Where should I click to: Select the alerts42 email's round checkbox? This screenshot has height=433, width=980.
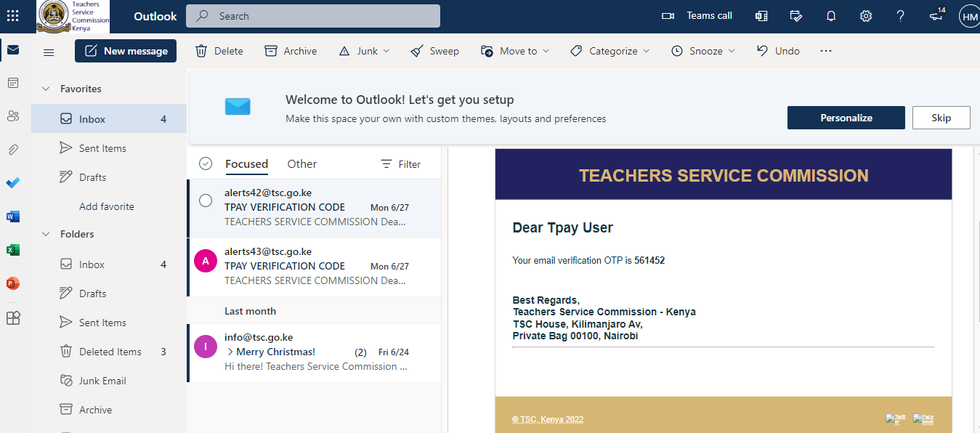click(206, 200)
